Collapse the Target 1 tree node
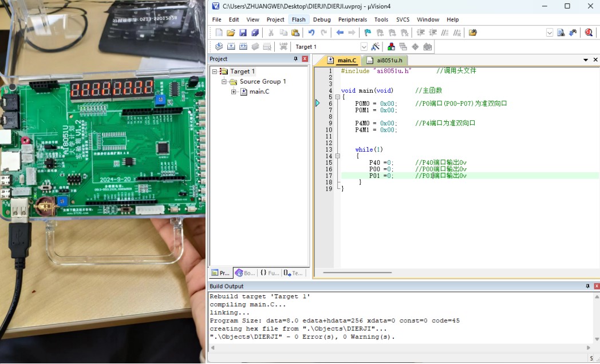The height and width of the screenshot is (364, 600). pyautogui.click(x=215, y=72)
